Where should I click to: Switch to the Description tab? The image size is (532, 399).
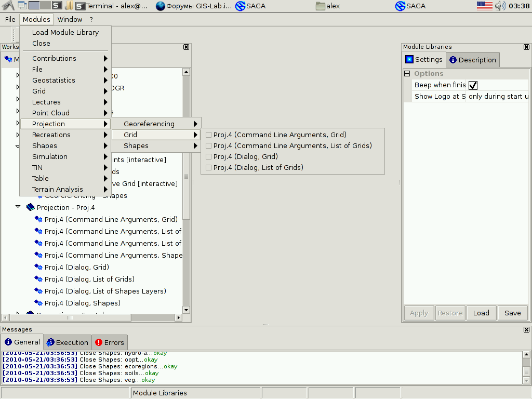[472, 59]
